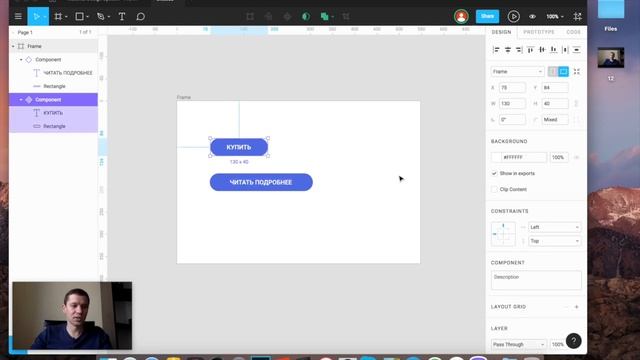The height and width of the screenshot is (360, 640).
Task: Open the shape tools dropdown arrow
Action: pos(87,17)
